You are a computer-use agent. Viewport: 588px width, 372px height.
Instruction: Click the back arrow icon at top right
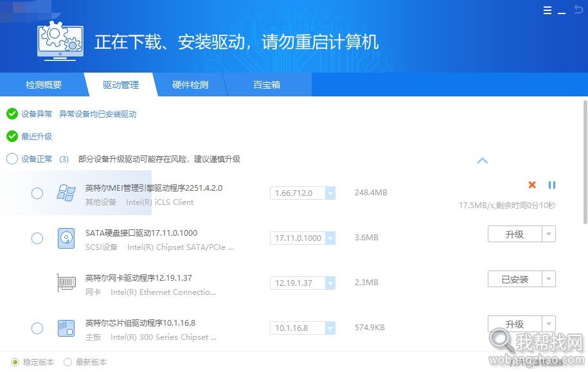(x=579, y=10)
